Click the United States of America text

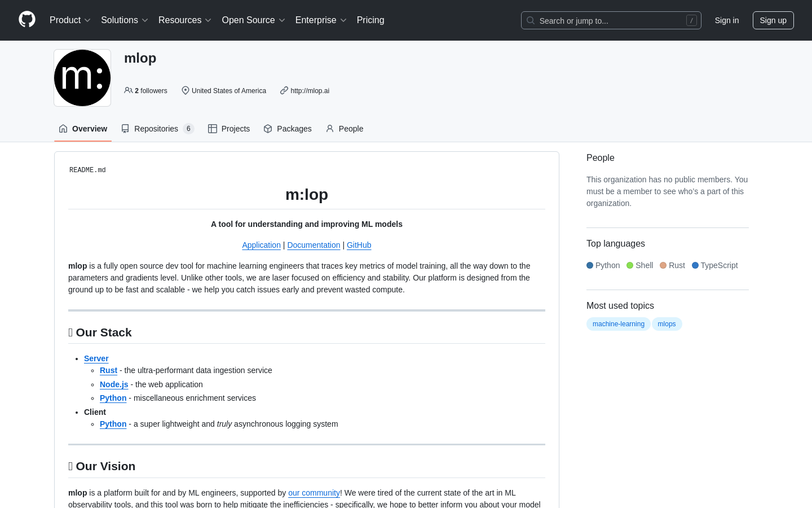(x=229, y=90)
